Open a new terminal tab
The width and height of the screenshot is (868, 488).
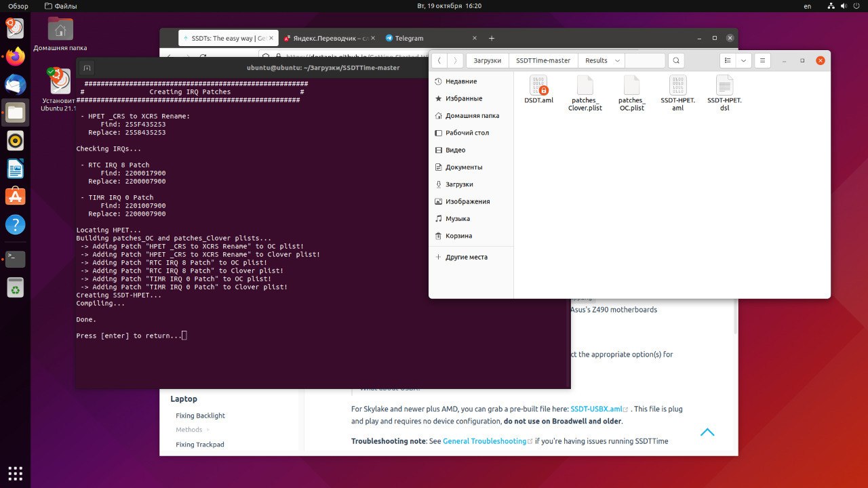87,68
